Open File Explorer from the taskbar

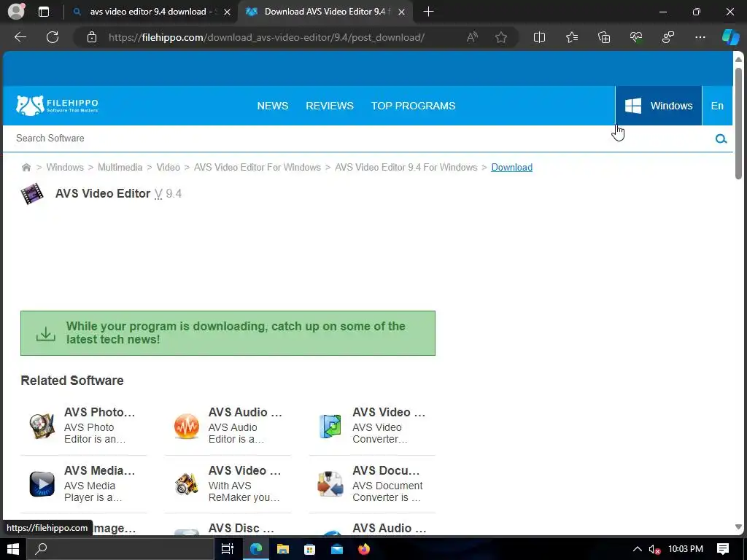coord(283,549)
